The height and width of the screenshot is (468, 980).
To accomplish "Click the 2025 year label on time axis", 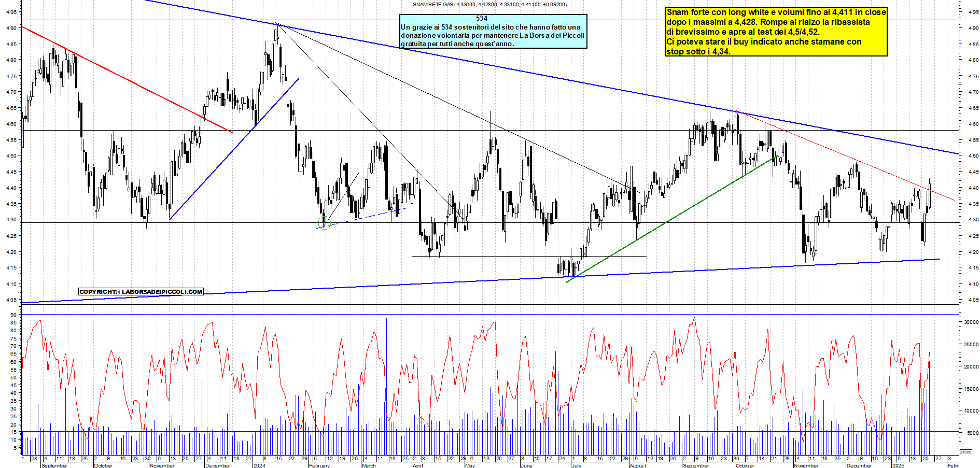I will point(898,465).
